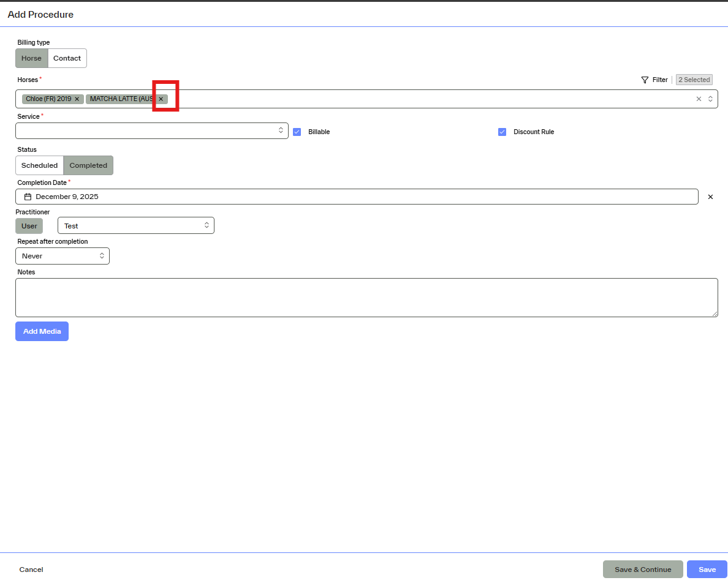Click Save & Continue
728x583 pixels.
pyautogui.click(x=643, y=570)
